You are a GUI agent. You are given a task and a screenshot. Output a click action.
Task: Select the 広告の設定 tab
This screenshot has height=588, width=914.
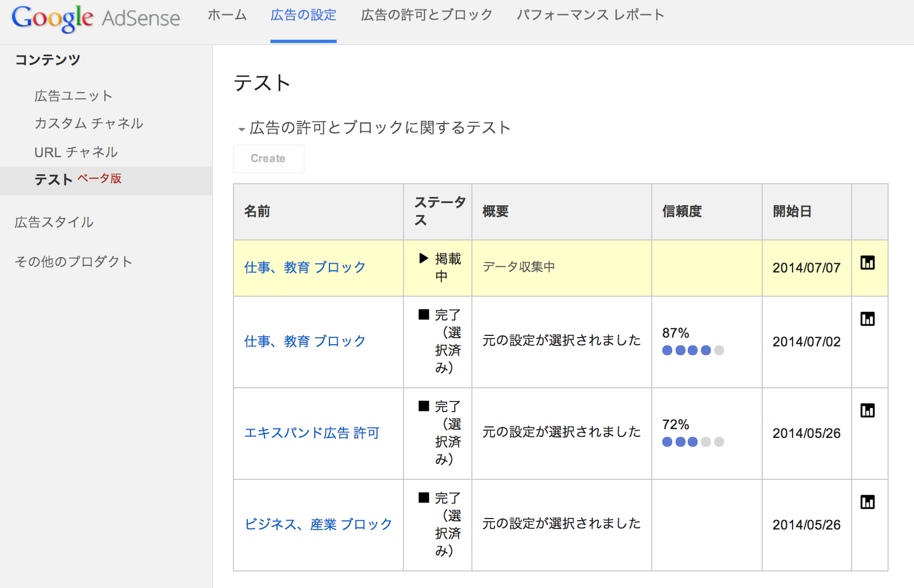[303, 15]
